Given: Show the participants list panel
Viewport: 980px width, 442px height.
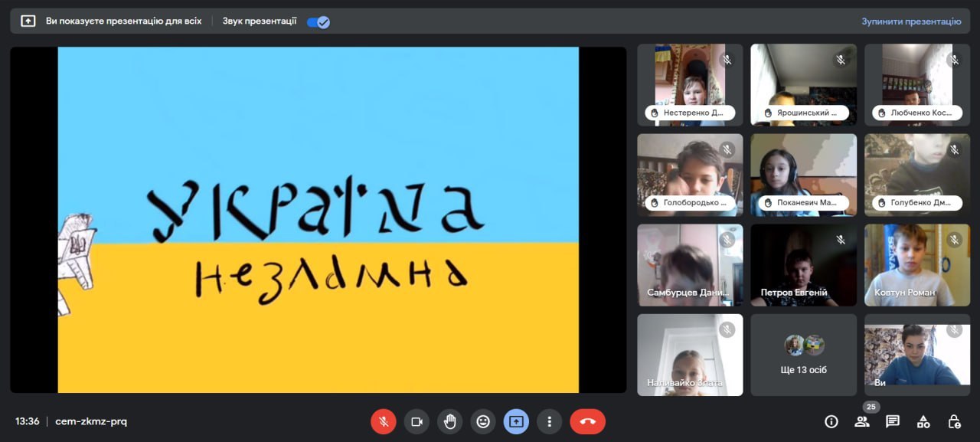Looking at the screenshot, I should (862, 421).
